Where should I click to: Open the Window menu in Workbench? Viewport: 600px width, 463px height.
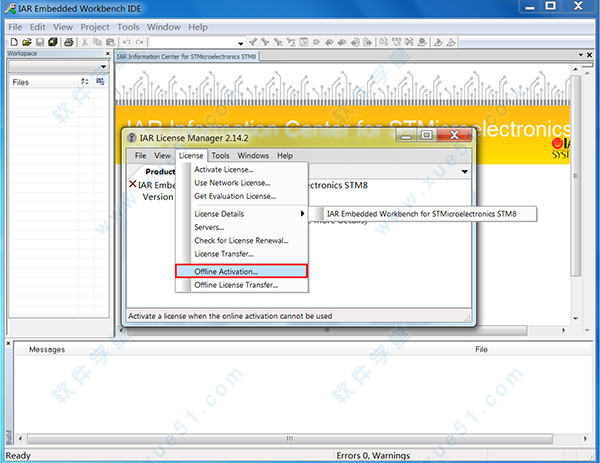[x=164, y=27]
